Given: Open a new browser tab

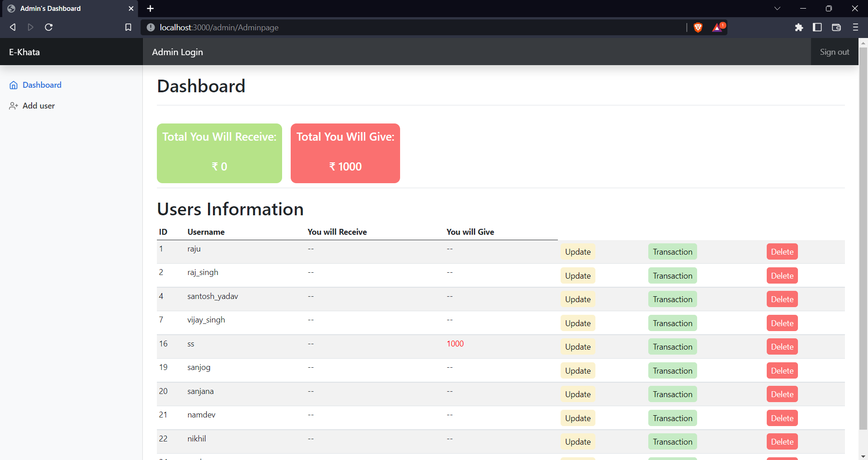Looking at the screenshot, I should click(x=150, y=8).
